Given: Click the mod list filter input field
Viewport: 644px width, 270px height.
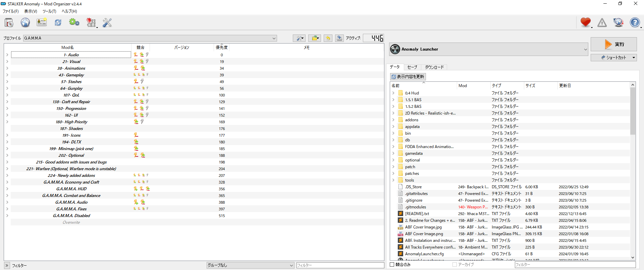Looking at the screenshot, I should click(x=340, y=265).
